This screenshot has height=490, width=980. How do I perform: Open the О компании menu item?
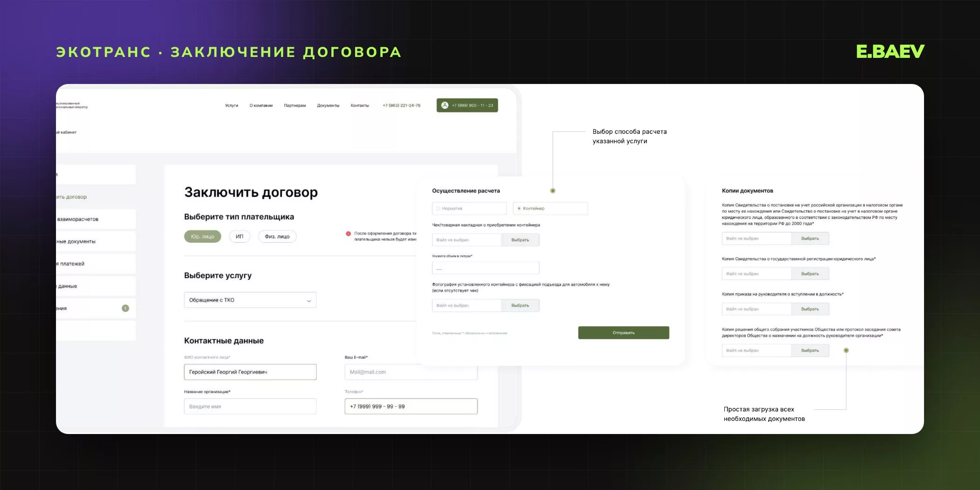(261, 105)
